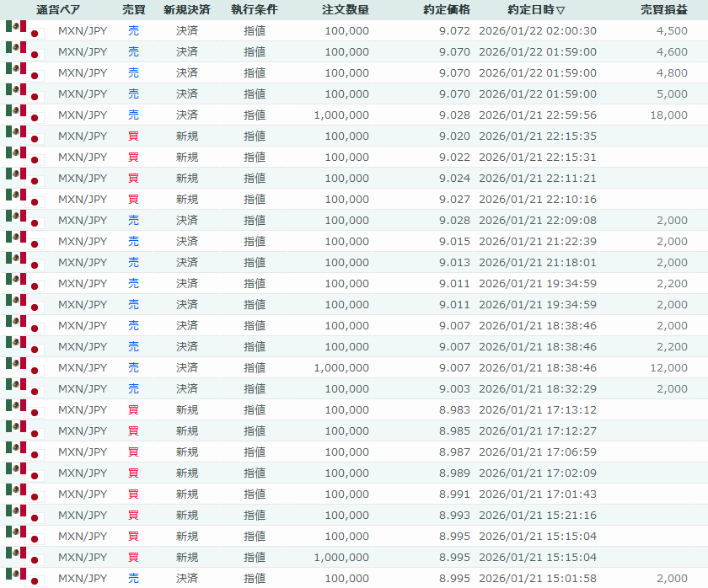This screenshot has height=588, width=708.
Task: Click the flag icon in the 22:10:16 row
Action: click(x=24, y=199)
